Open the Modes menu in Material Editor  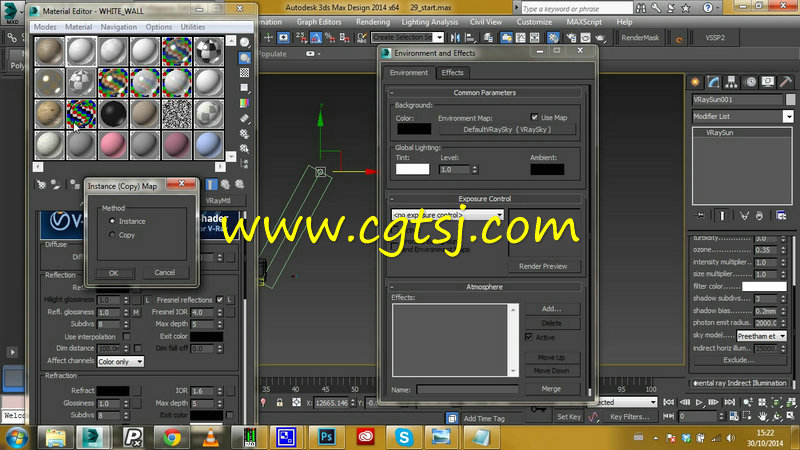click(45, 27)
